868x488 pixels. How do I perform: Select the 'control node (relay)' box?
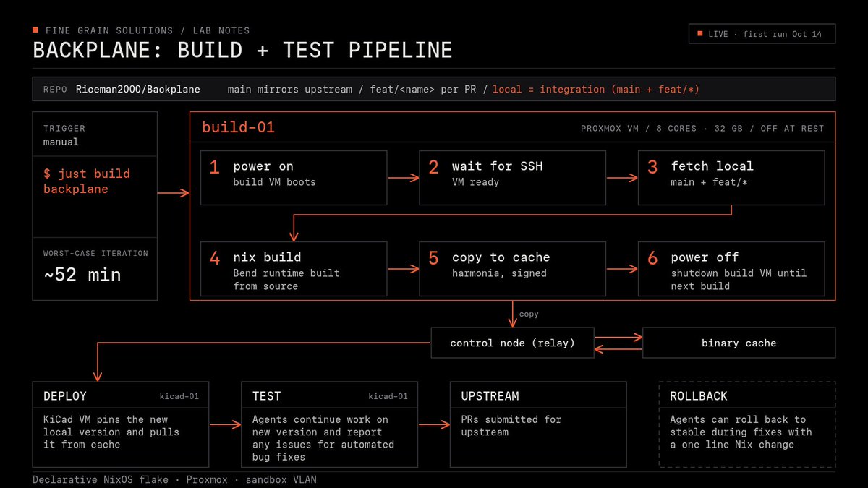pos(512,343)
